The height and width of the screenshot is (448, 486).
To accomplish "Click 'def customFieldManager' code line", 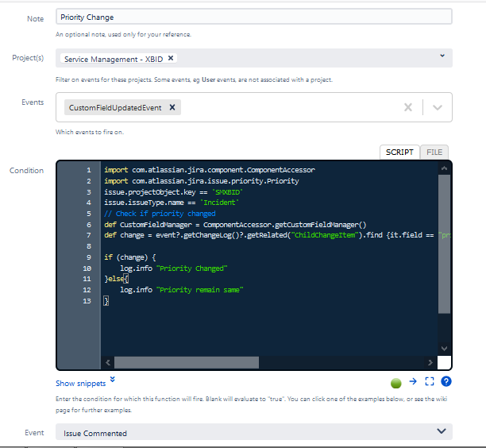I will click(x=235, y=225).
